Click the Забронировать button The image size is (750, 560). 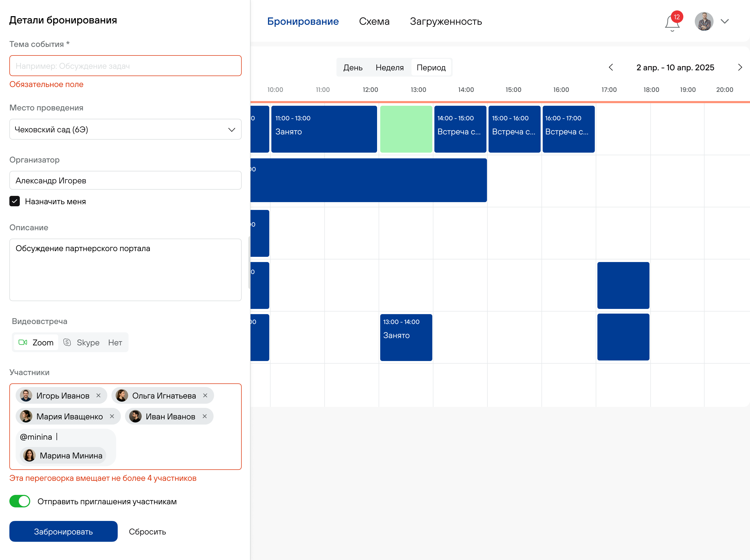63,531
